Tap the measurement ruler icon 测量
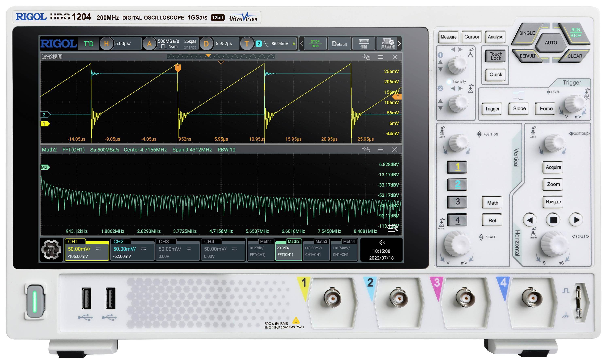The image size is (607, 364). 363,44
